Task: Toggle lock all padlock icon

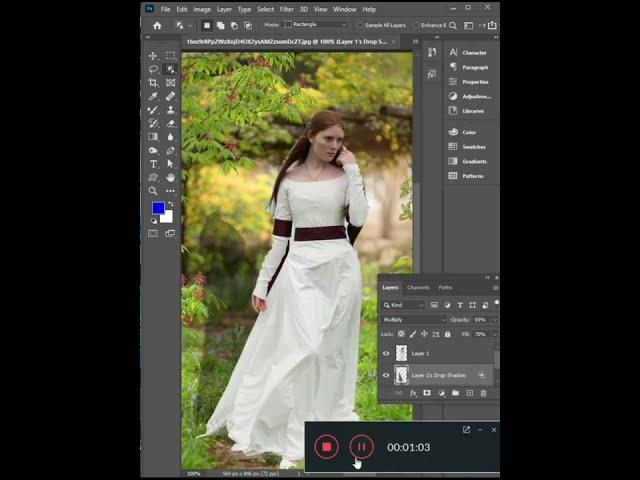Action: (448, 334)
